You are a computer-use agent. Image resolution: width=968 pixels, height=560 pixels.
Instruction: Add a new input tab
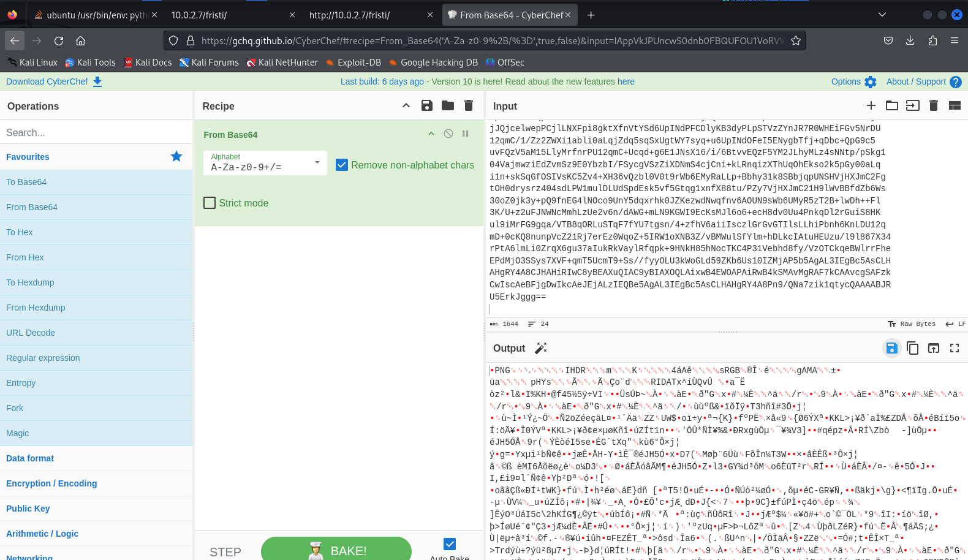(x=871, y=105)
